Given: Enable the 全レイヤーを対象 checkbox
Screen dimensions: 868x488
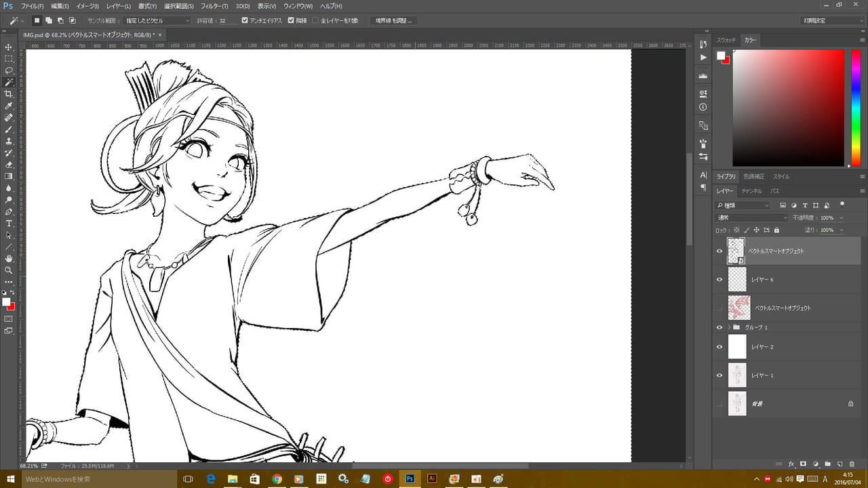Looking at the screenshot, I should pos(315,20).
